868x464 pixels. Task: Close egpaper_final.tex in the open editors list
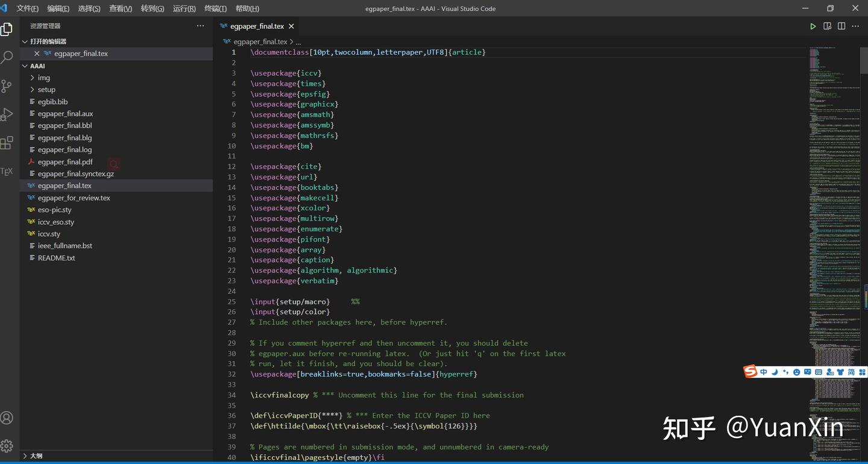pos(37,54)
